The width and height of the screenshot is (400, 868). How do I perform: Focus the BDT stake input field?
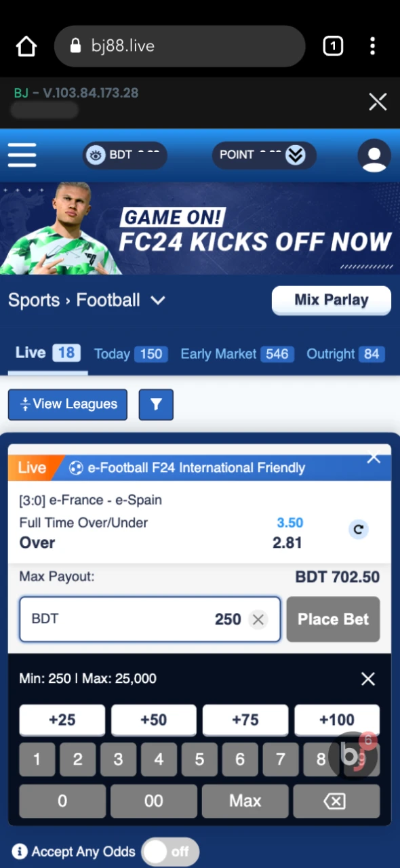click(x=150, y=619)
